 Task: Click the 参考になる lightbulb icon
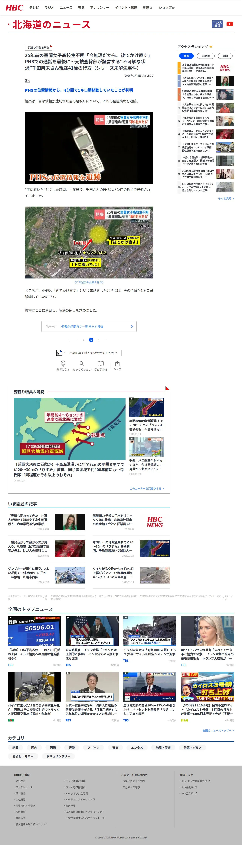point(63,364)
